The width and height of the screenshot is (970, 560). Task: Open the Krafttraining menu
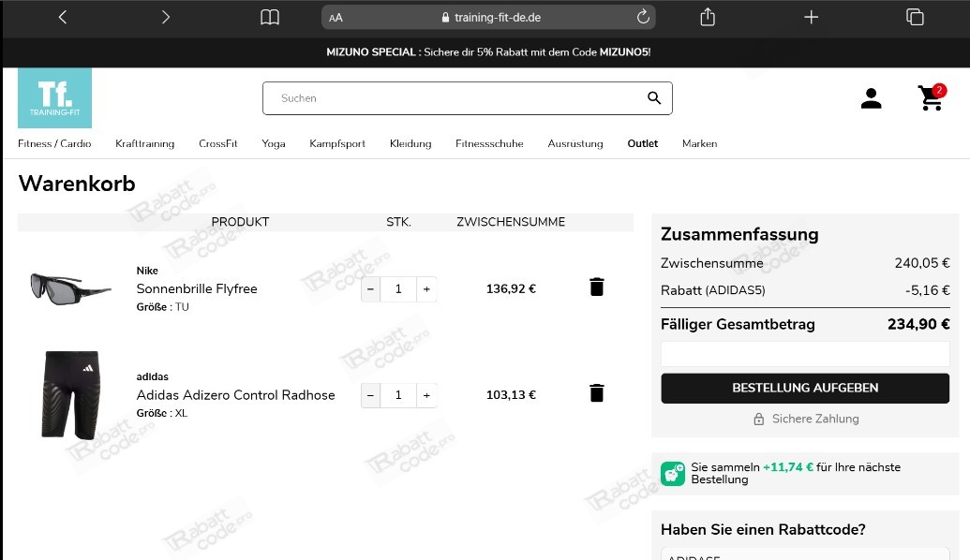144,143
